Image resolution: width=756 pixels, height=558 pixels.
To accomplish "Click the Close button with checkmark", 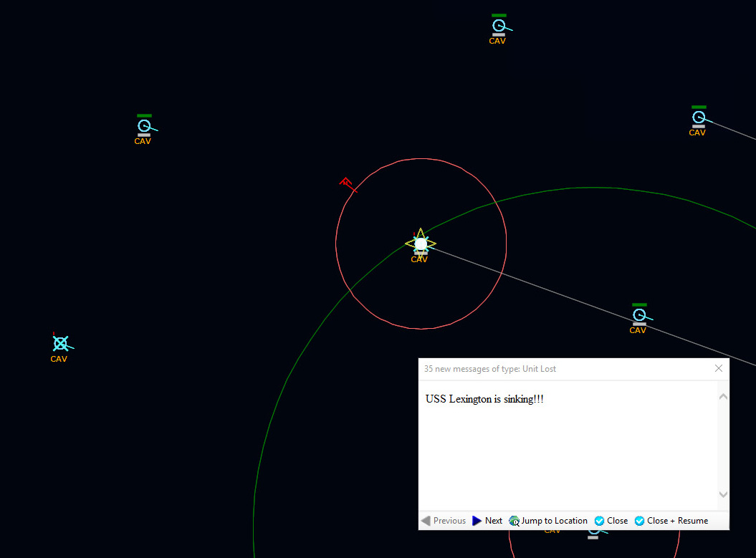I will coord(611,521).
